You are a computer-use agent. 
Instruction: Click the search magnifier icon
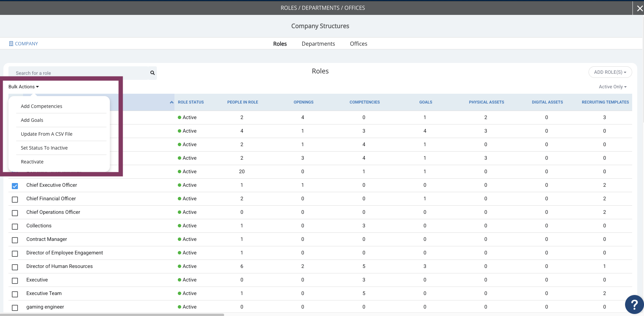[x=152, y=73]
